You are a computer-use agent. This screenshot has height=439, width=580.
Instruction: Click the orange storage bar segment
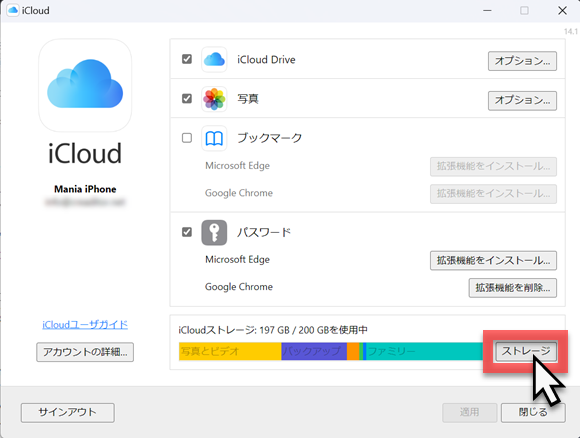[x=353, y=351]
